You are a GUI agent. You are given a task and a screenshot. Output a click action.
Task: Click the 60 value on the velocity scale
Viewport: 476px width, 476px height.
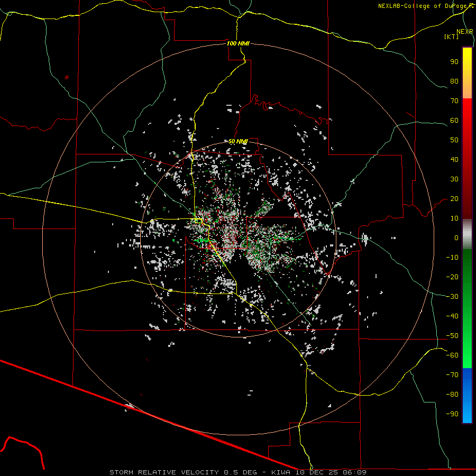(454, 121)
